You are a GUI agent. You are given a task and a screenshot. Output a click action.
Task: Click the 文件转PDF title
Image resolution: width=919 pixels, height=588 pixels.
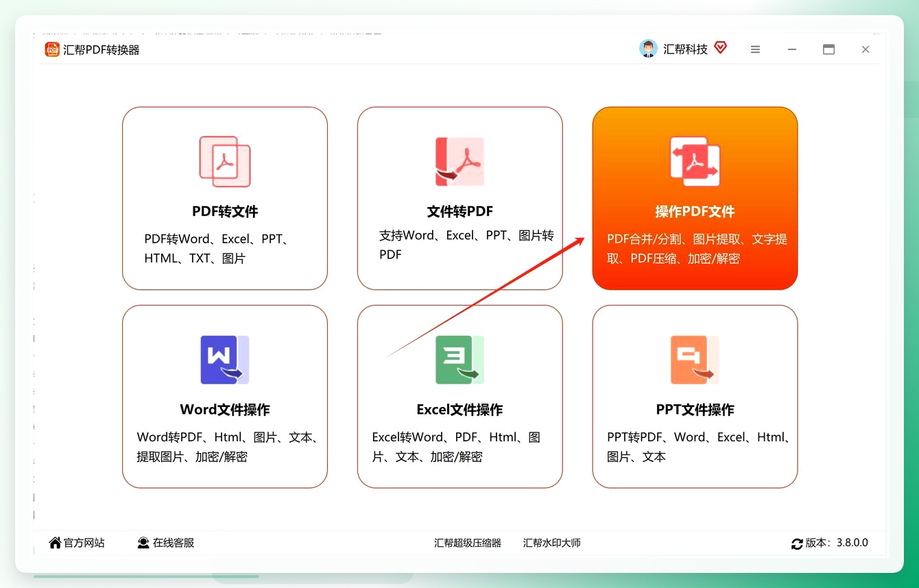tap(459, 212)
